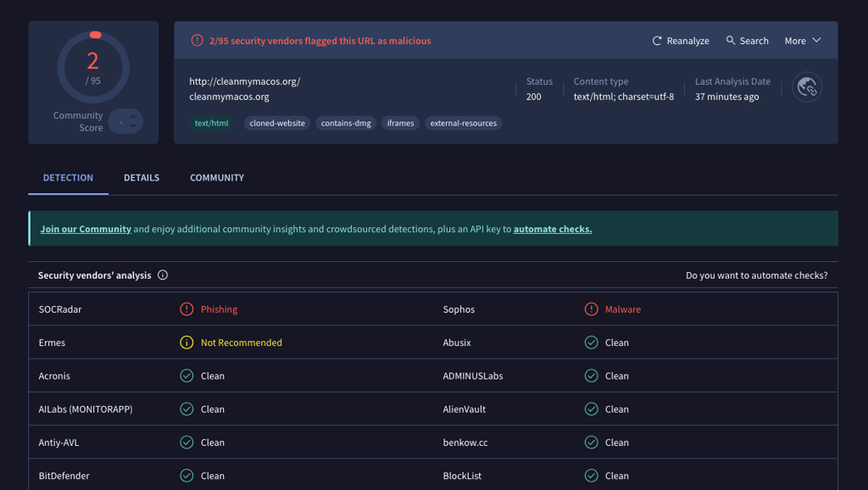Click the contains-dmg tag
This screenshot has height=490, width=868.
[x=346, y=123]
